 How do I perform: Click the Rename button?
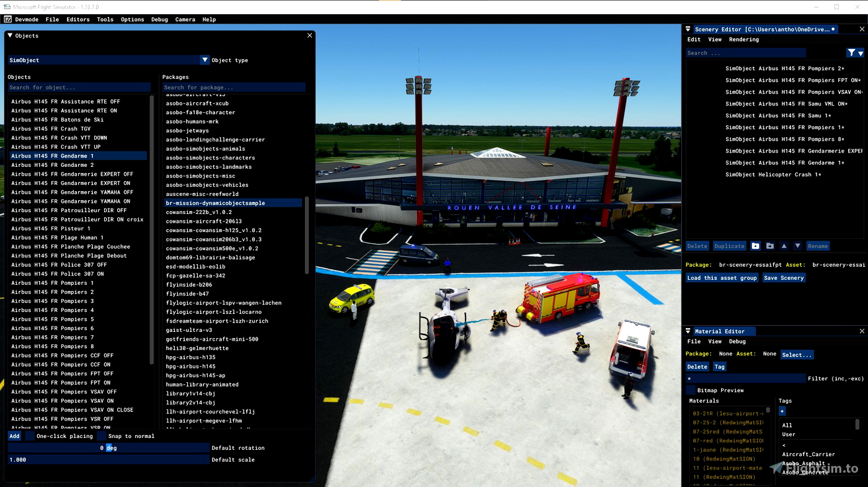[818, 246]
